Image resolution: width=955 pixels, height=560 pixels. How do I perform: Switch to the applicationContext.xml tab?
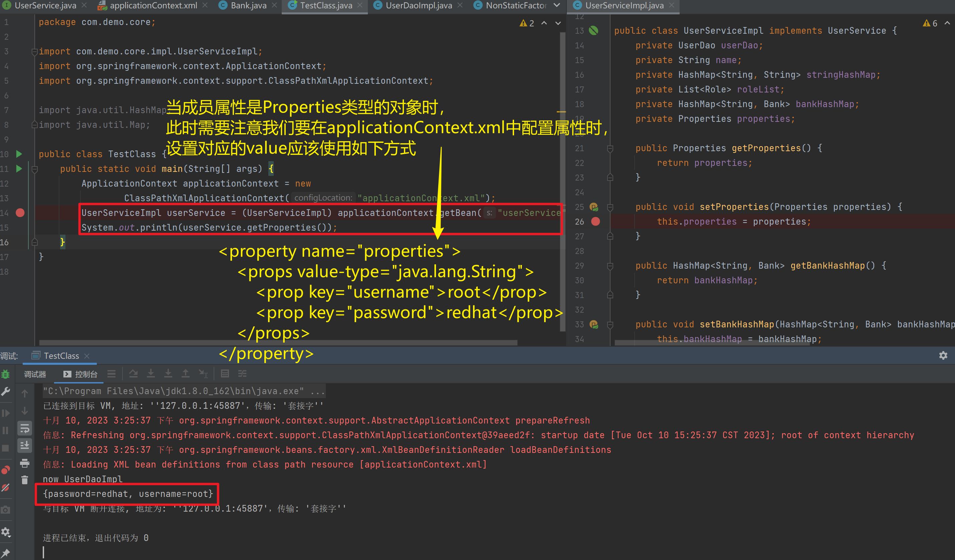(x=153, y=5)
